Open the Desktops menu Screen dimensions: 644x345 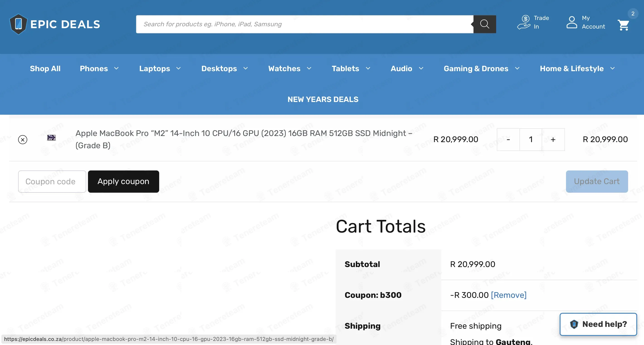click(x=219, y=68)
